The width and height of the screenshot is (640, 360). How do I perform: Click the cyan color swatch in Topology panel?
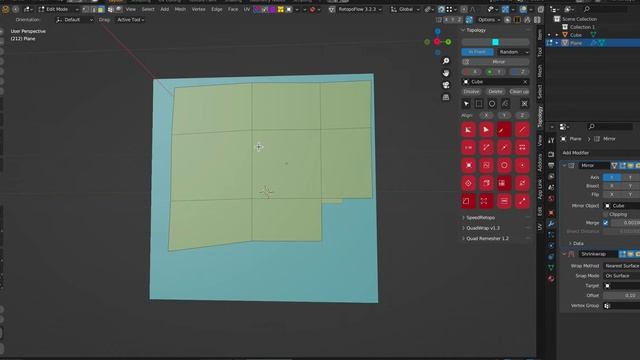pyautogui.click(x=496, y=42)
